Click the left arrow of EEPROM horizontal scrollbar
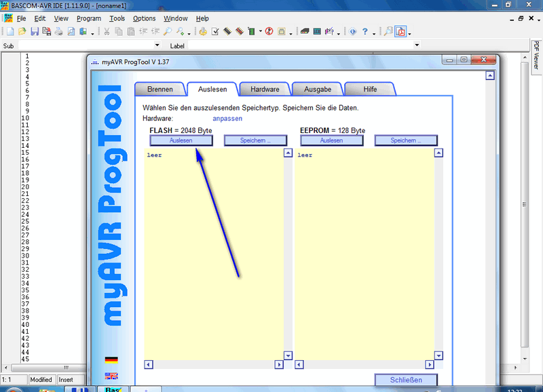Image resolution: width=543 pixels, height=392 pixels. coord(299,364)
